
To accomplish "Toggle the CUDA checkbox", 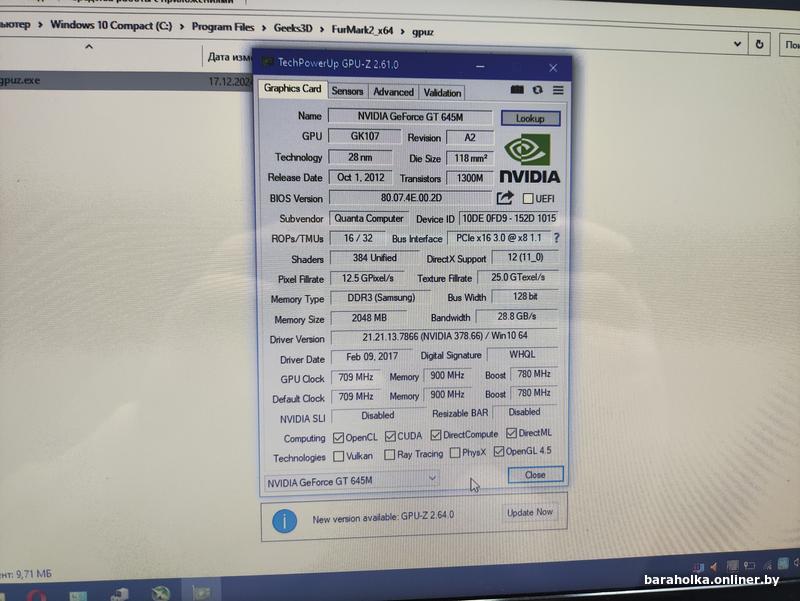I will click(x=390, y=436).
